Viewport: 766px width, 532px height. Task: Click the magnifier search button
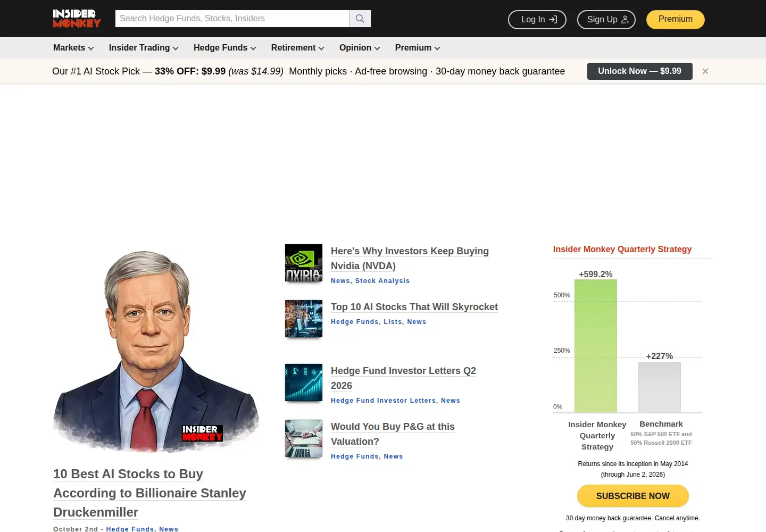point(360,19)
